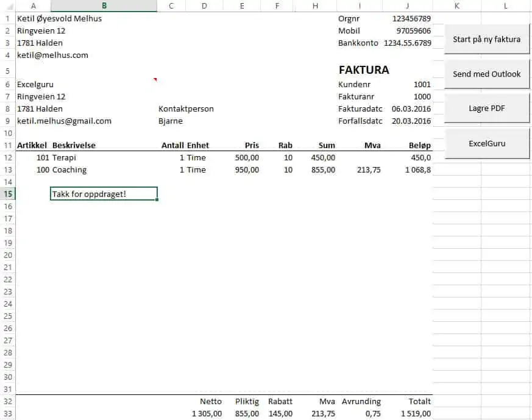Screen dimensions: 532x420
Task: Select the contact name 'Bjarne'
Action: 170,121
